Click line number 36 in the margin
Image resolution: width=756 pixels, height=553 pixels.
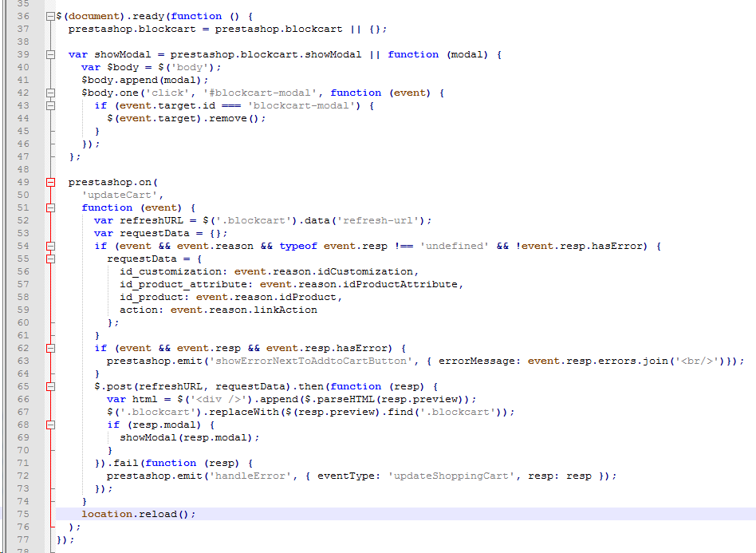click(x=23, y=17)
